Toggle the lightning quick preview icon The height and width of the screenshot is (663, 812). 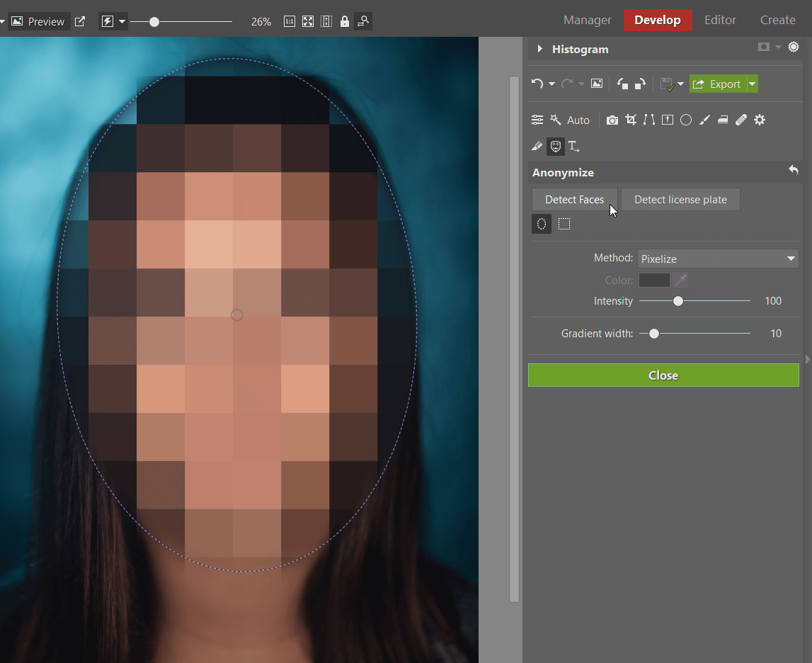[107, 21]
